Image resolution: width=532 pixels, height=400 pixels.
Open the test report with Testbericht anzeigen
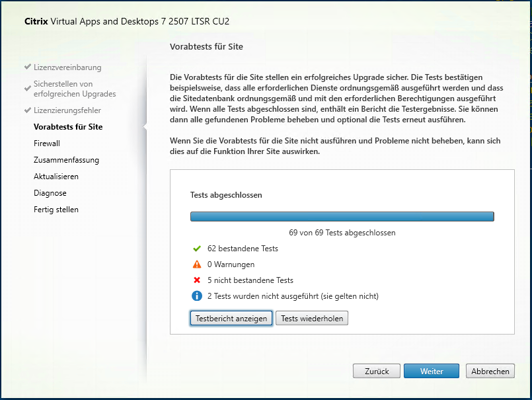pos(231,318)
